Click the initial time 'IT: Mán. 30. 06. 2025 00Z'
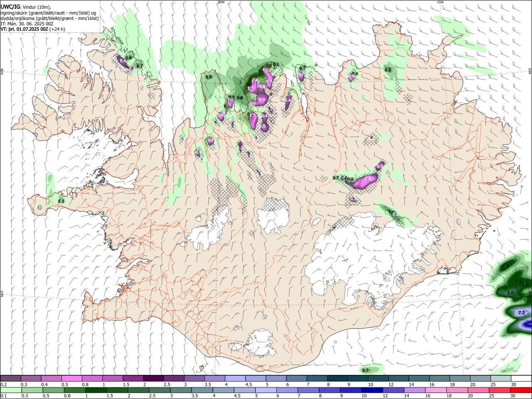532x399 pixels. coord(27,24)
